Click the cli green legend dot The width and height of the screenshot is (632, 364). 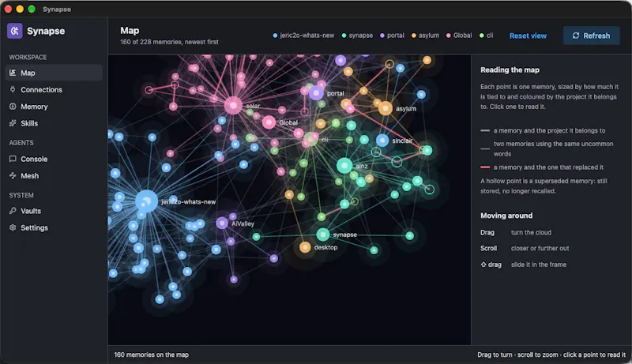(481, 36)
